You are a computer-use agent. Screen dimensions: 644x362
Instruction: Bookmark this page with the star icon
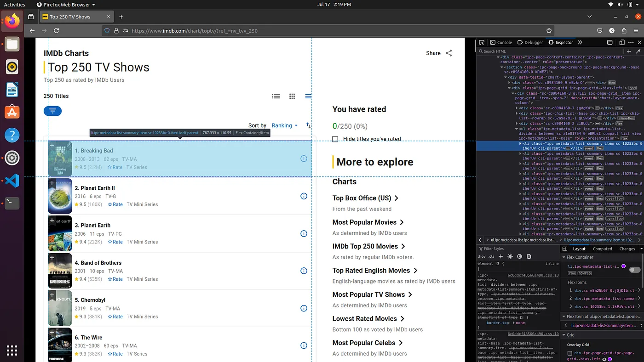(549, 31)
